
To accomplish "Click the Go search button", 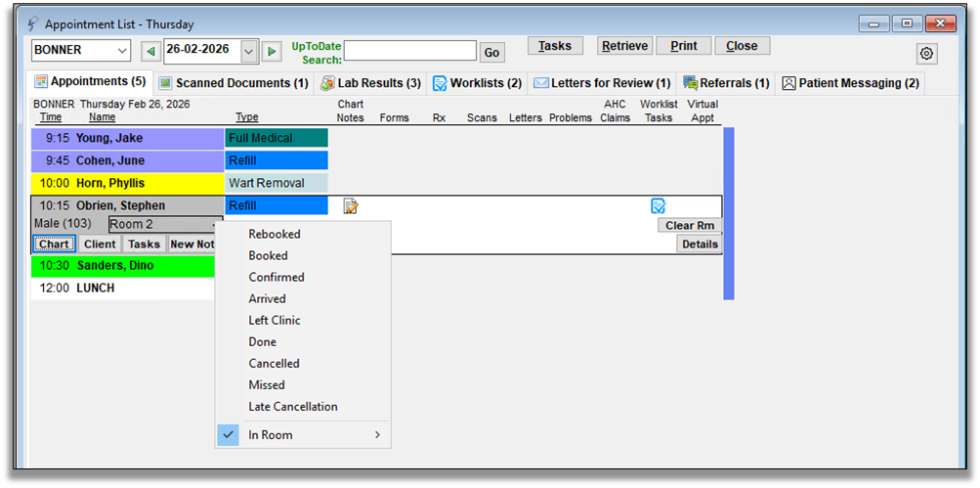I will pos(491,52).
